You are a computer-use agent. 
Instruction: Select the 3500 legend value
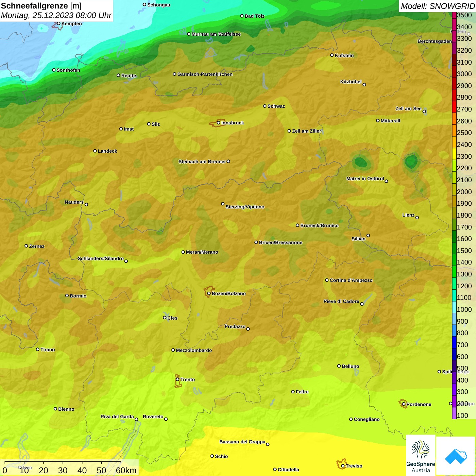point(464,15)
